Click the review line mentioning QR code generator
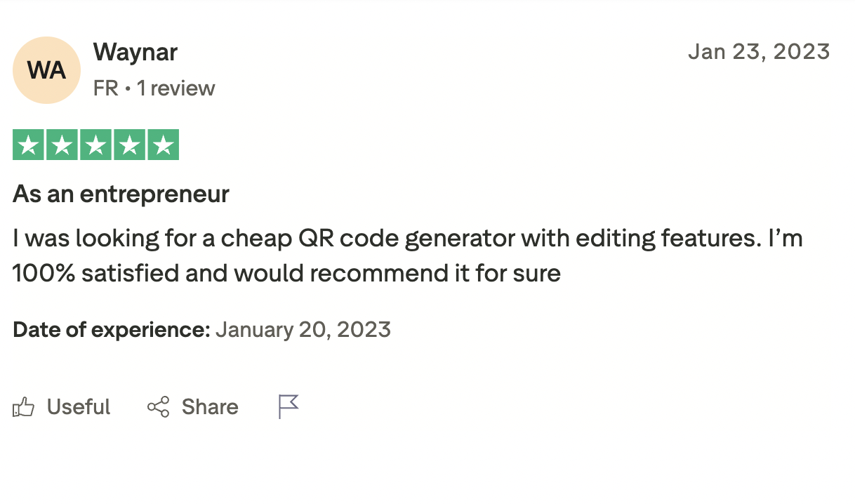Screen dimensions: 855x504 click(408, 239)
